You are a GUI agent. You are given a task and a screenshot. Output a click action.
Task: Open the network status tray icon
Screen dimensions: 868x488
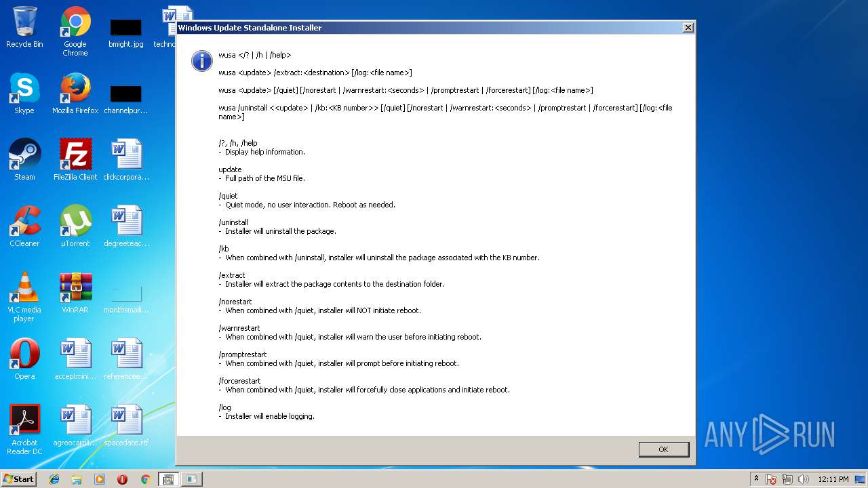click(787, 479)
